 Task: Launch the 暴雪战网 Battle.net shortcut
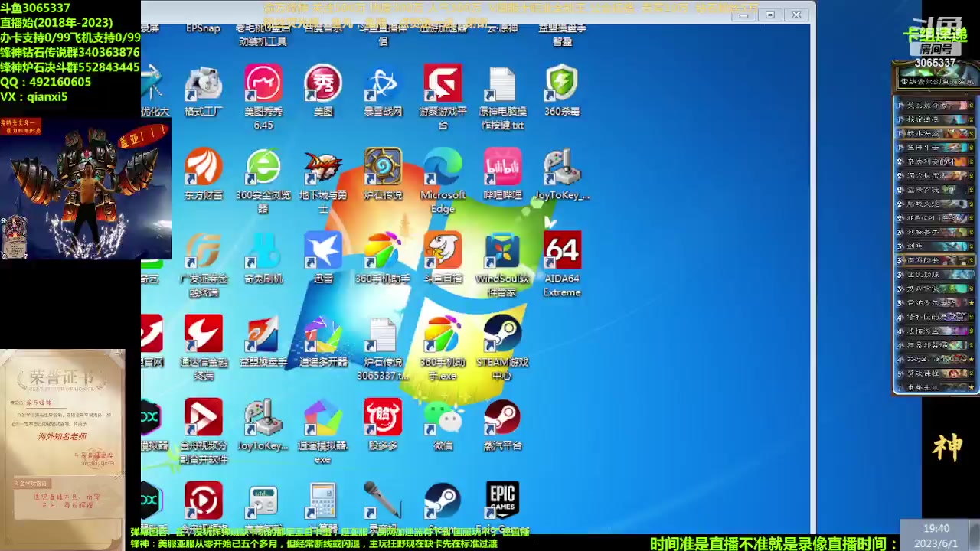383,92
